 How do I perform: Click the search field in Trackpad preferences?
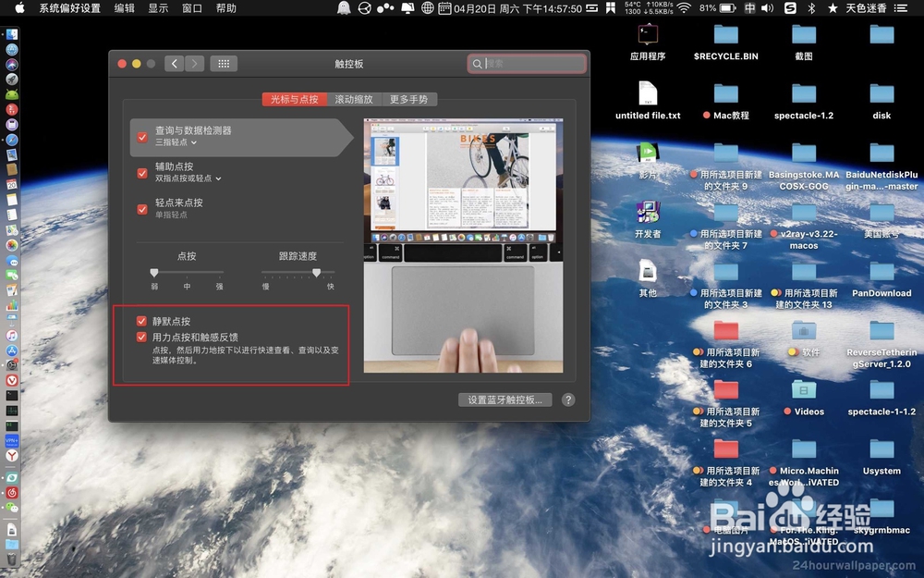(x=527, y=63)
